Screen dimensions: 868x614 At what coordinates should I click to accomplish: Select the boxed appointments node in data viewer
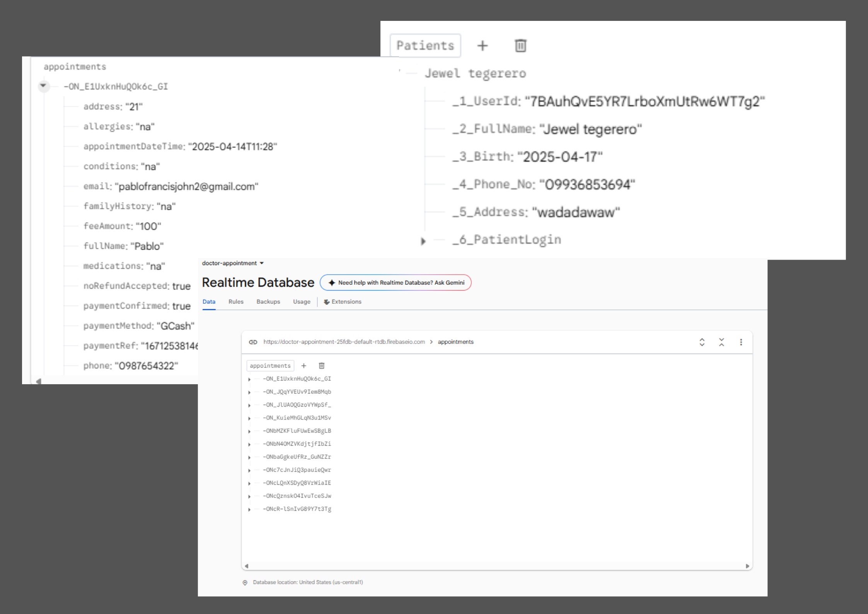tap(270, 366)
